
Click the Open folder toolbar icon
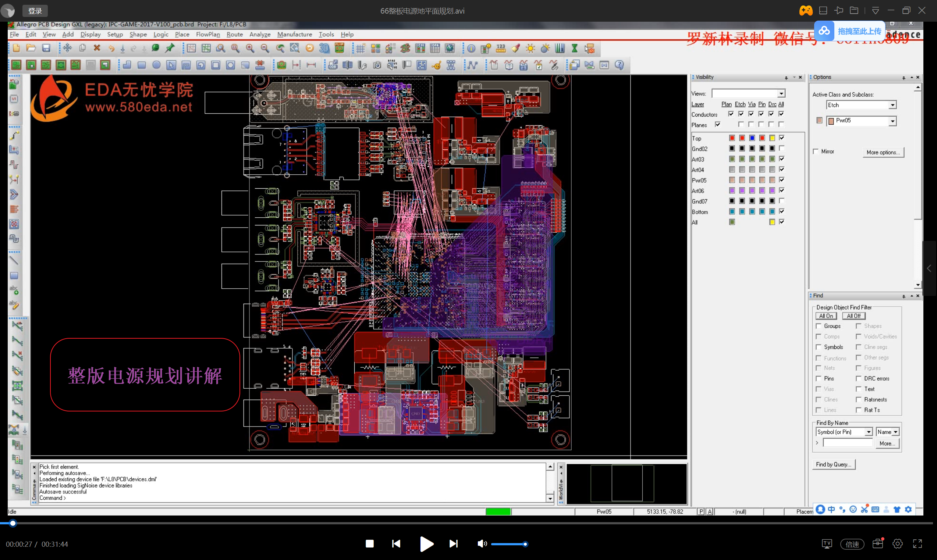click(31, 48)
